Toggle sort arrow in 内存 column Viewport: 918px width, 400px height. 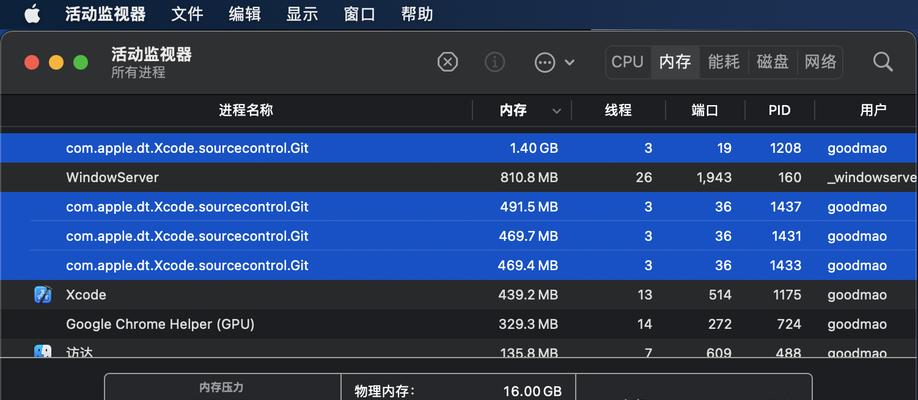[x=557, y=111]
